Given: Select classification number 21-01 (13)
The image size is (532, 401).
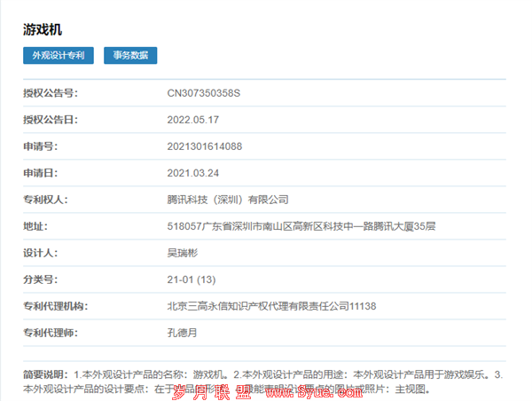Looking at the screenshot, I should (192, 279).
